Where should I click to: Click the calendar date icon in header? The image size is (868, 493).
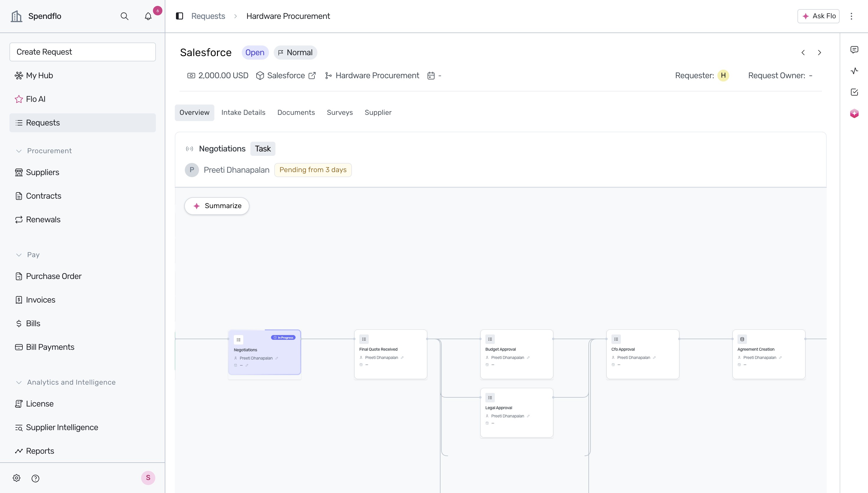point(431,76)
